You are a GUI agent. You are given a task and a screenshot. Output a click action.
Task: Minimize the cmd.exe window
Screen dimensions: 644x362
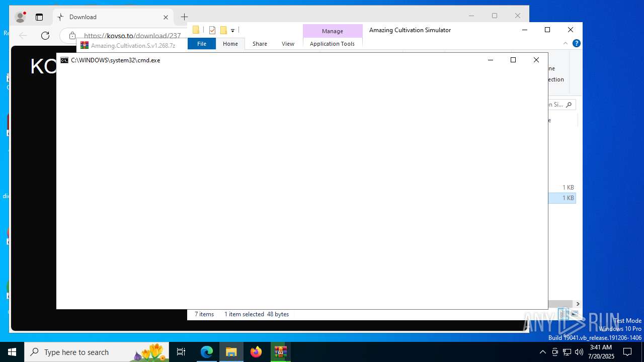[x=491, y=60]
